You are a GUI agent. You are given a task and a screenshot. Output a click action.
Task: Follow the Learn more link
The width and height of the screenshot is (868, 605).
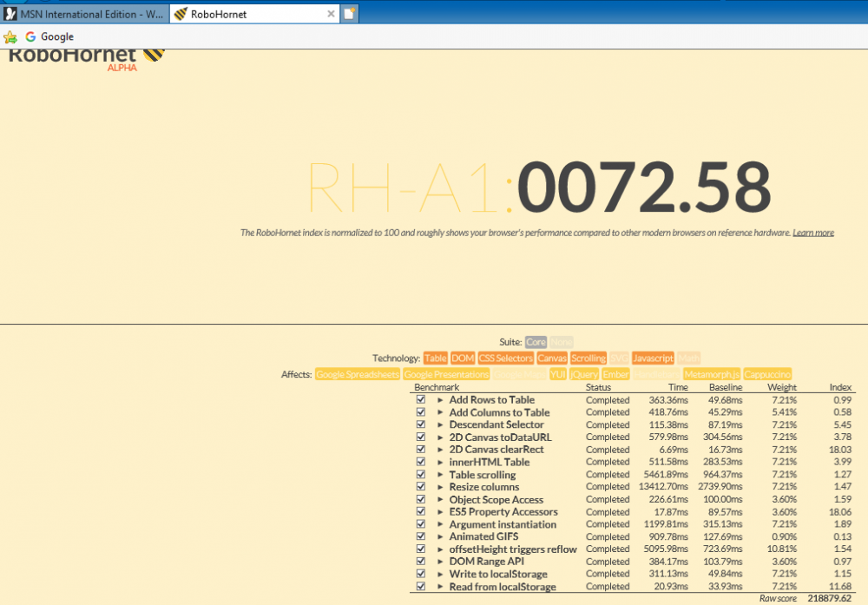click(813, 233)
